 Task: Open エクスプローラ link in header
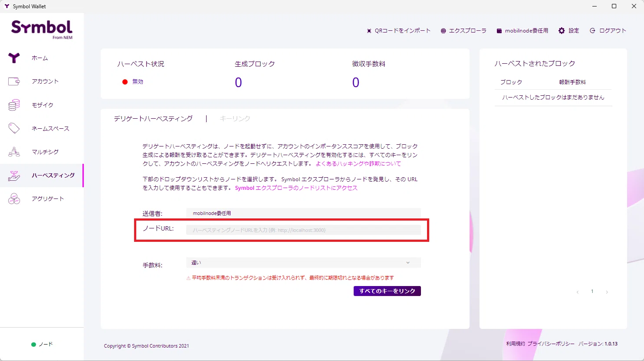point(463,31)
